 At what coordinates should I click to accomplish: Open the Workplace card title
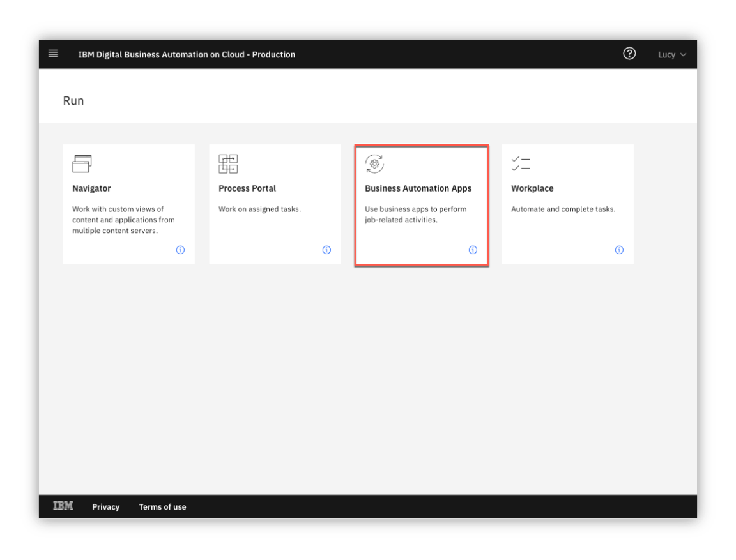(x=532, y=188)
